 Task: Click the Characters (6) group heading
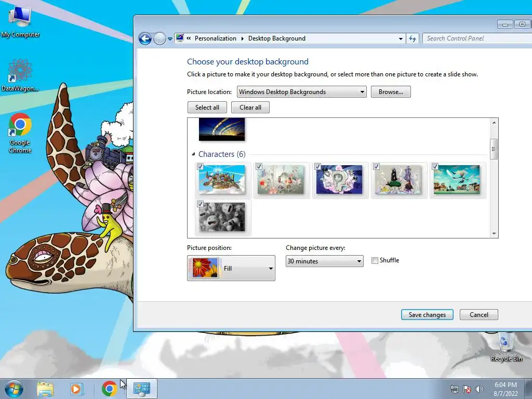[222, 154]
